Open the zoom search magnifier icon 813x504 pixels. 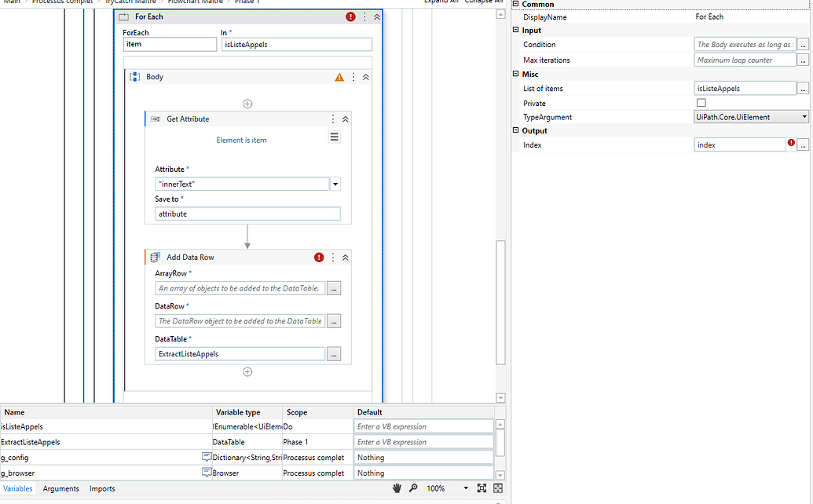413,488
